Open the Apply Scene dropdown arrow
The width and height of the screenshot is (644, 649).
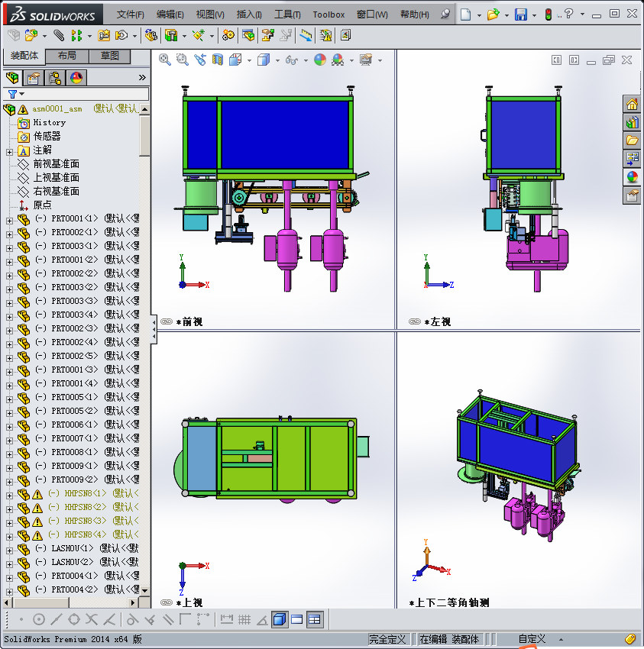tap(350, 59)
